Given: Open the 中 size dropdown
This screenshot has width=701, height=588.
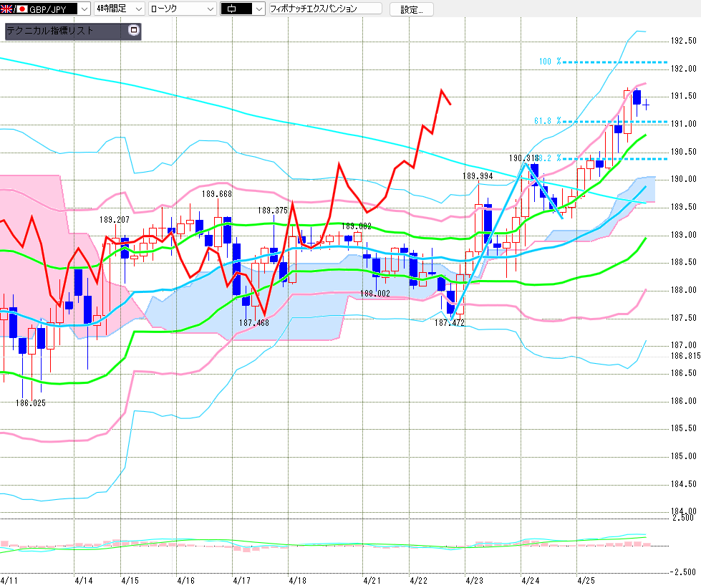Looking at the screenshot, I should [x=259, y=9].
